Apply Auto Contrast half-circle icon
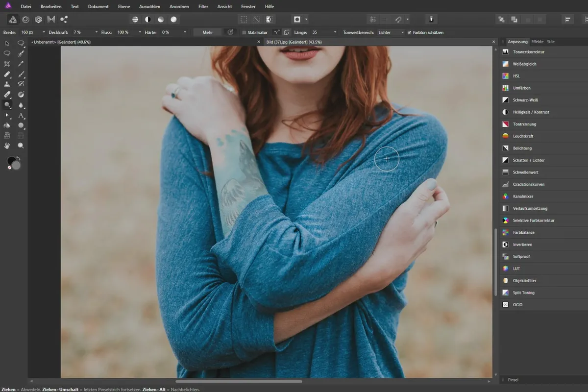The width and height of the screenshot is (588, 392). click(x=148, y=20)
